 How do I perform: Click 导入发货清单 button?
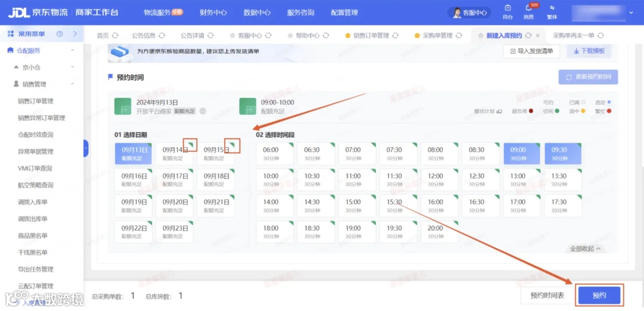[x=531, y=51]
